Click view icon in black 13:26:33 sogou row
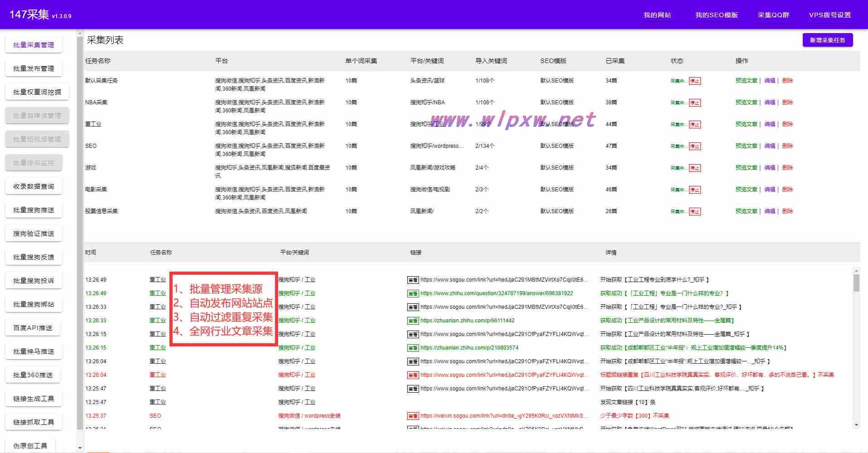Viewport: 868px width, 453px height. (x=413, y=307)
